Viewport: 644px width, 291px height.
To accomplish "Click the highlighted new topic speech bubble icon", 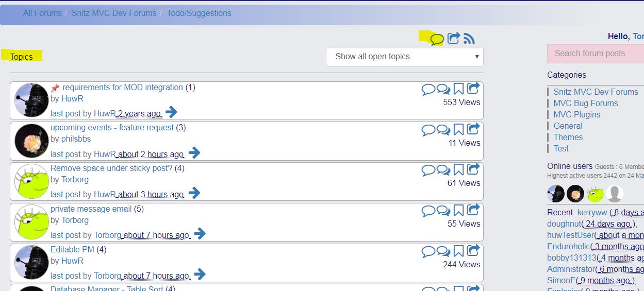I will point(437,39).
